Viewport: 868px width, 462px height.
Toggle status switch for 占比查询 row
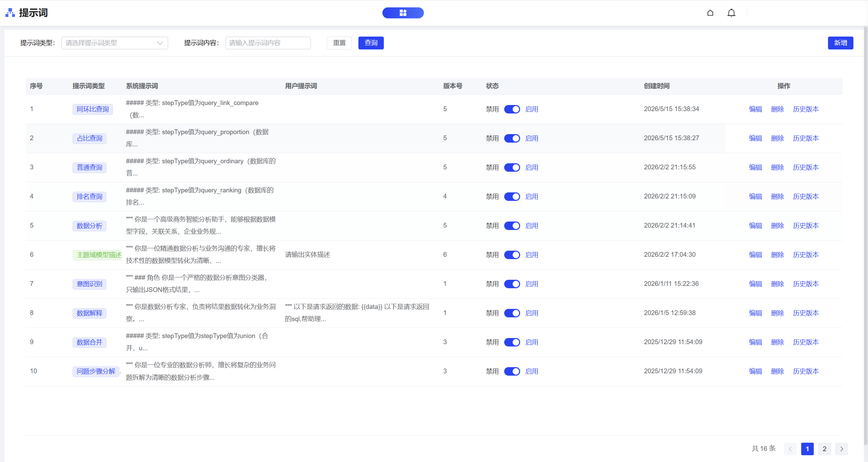point(512,139)
